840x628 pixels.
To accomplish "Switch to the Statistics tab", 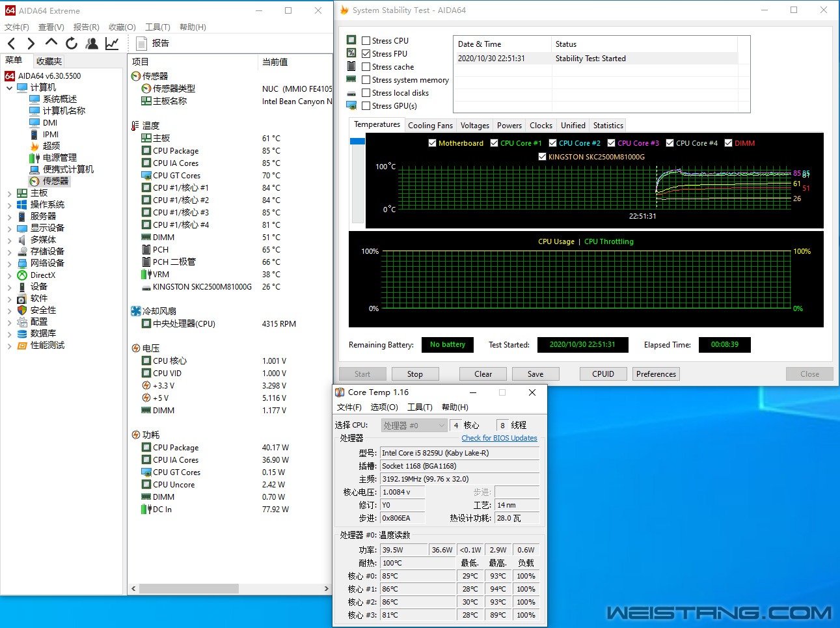I will pyautogui.click(x=608, y=126).
